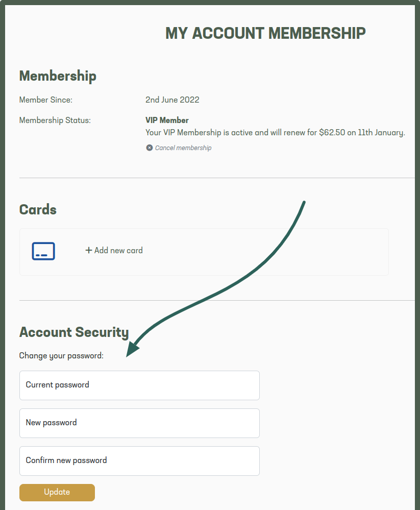Open the Cancel membership link
The height and width of the screenshot is (510, 420).
[183, 148]
